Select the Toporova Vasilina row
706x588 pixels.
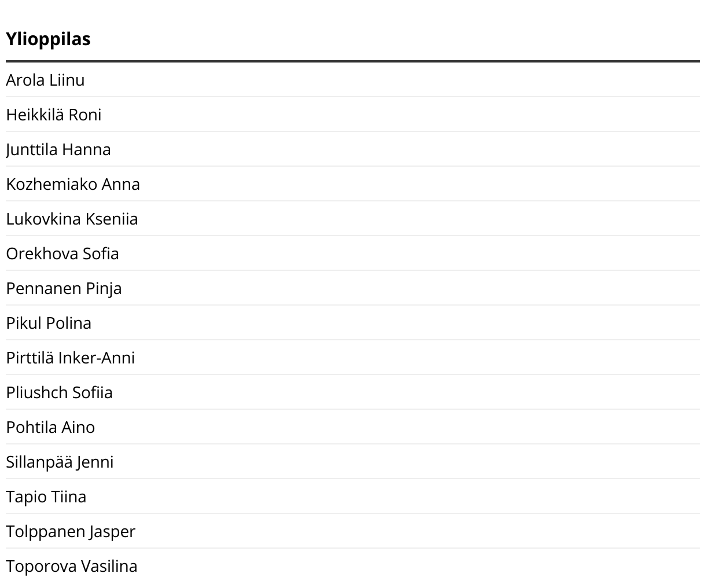pyautogui.click(x=71, y=566)
